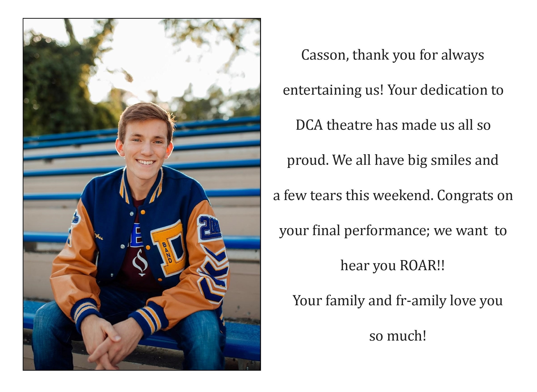Viewport: 537px width, 392px height.
Task: Click the closing line 'so much!'
Action: 398,336
